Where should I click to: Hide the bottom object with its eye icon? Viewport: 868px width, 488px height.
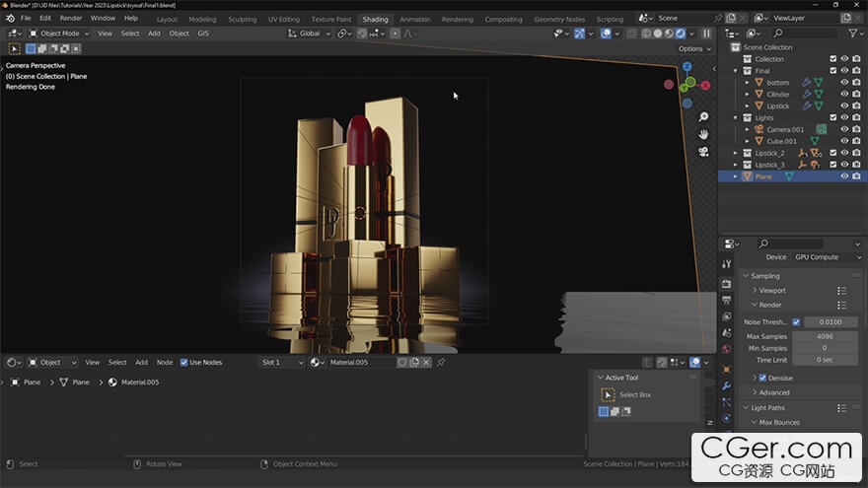pyautogui.click(x=844, y=83)
